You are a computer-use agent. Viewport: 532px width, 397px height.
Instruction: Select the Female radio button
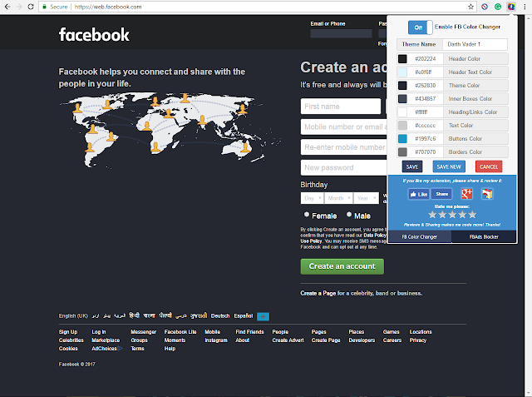click(307, 215)
